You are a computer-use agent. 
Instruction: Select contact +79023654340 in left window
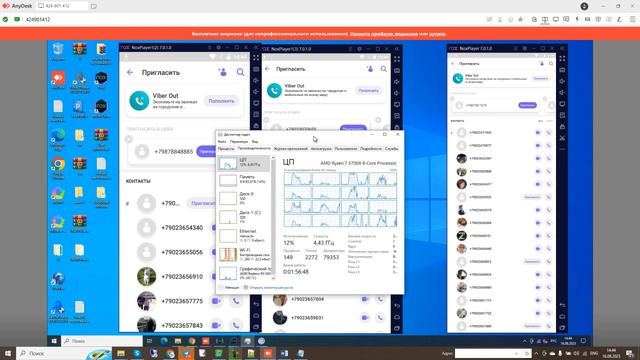[x=182, y=228]
